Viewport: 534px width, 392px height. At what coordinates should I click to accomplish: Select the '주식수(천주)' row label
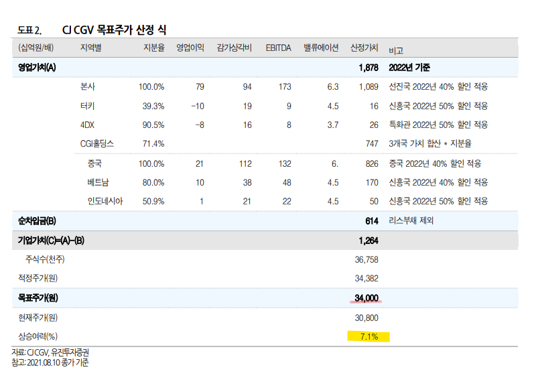[45, 259]
